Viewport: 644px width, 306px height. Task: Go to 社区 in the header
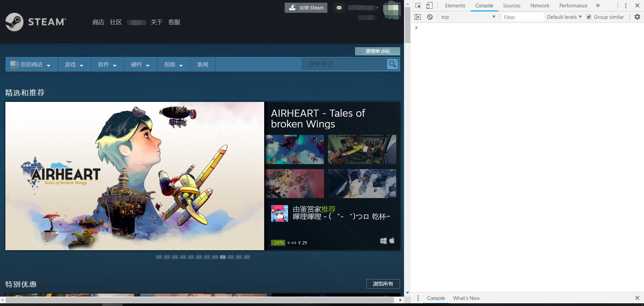click(x=116, y=22)
